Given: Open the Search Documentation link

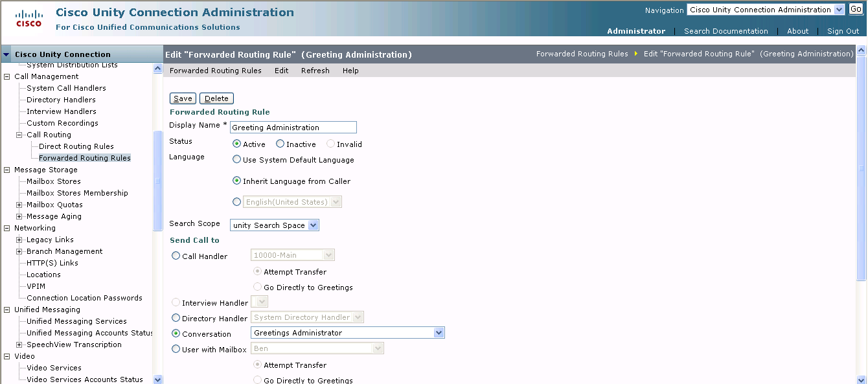Looking at the screenshot, I should 726,31.
